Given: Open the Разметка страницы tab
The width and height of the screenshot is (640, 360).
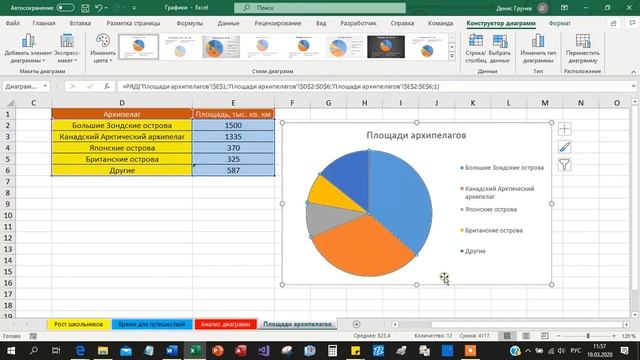Looking at the screenshot, I should tap(133, 23).
